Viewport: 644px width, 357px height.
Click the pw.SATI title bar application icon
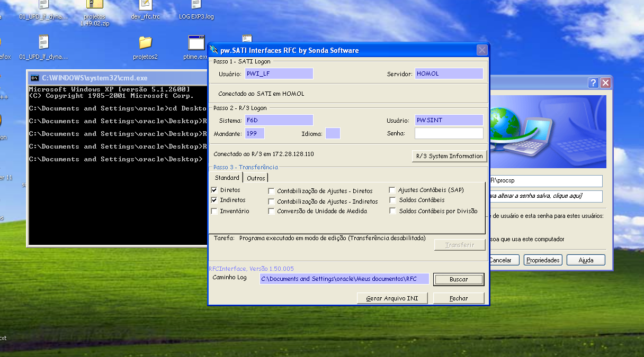(x=214, y=50)
